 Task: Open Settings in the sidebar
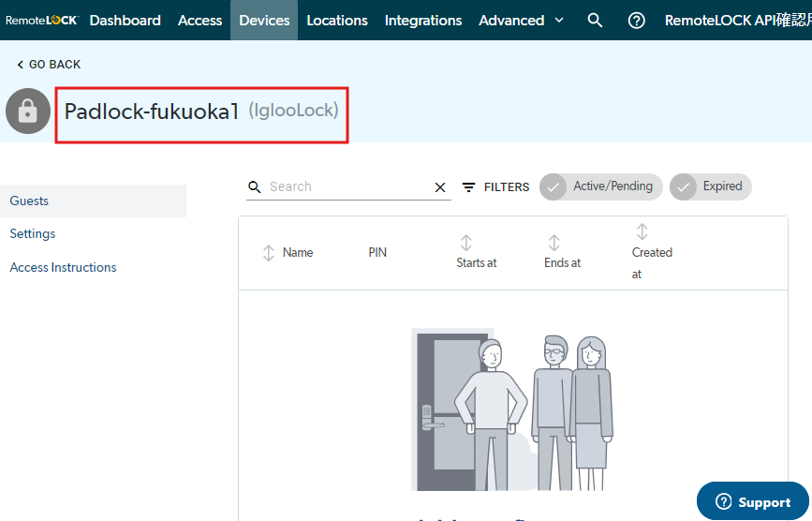point(33,233)
